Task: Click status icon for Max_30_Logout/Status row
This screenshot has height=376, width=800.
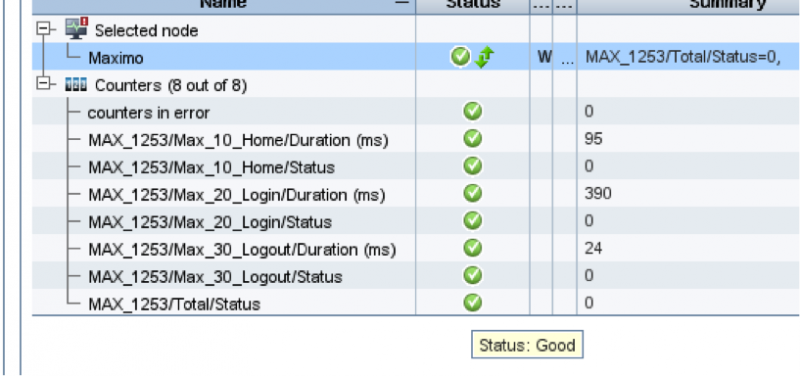Action: pos(472,275)
